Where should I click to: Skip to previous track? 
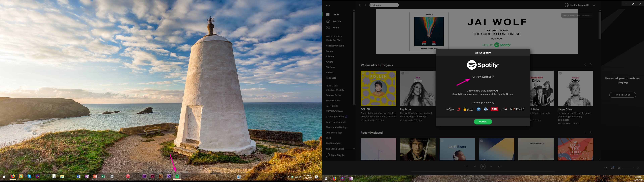coord(474,167)
